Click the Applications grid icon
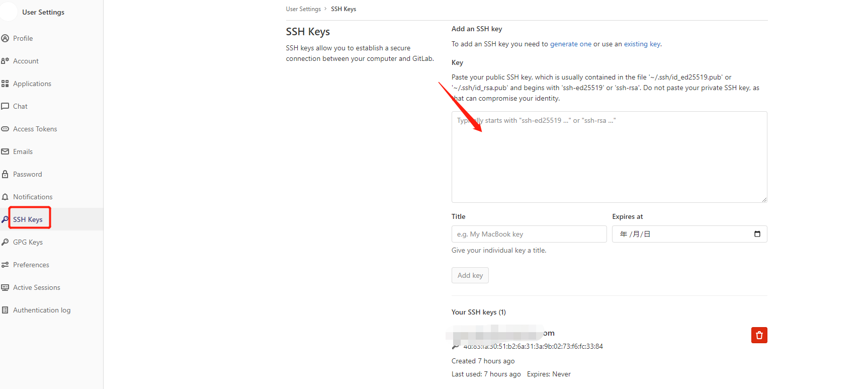Viewport: 868px width, 389px height. [x=5, y=84]
